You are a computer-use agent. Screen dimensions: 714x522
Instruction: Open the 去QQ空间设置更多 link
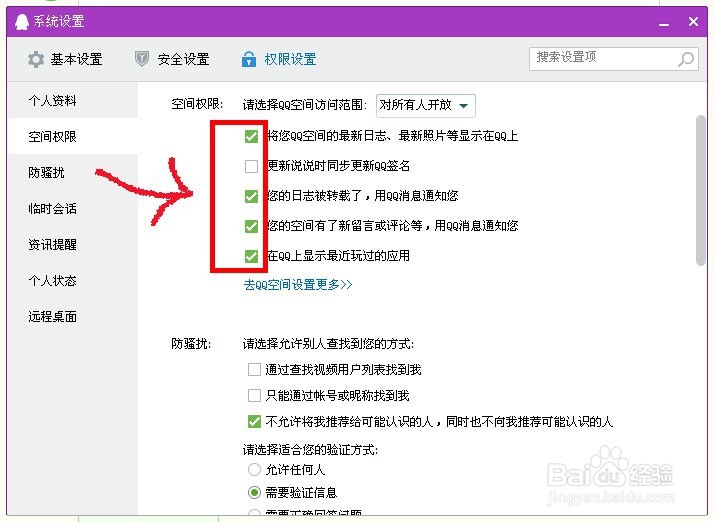pyautogui.click(x=298, y=285)
